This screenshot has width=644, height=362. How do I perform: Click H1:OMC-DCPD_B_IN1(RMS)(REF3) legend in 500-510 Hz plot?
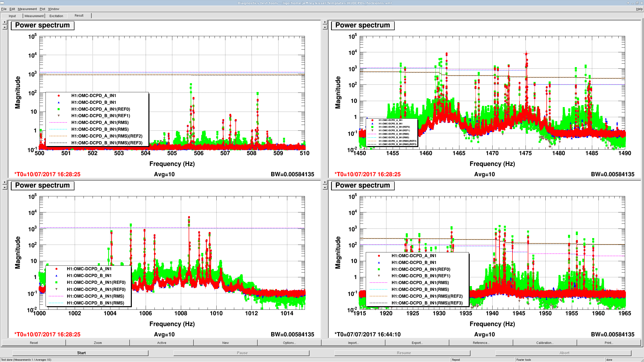[107, 143]
